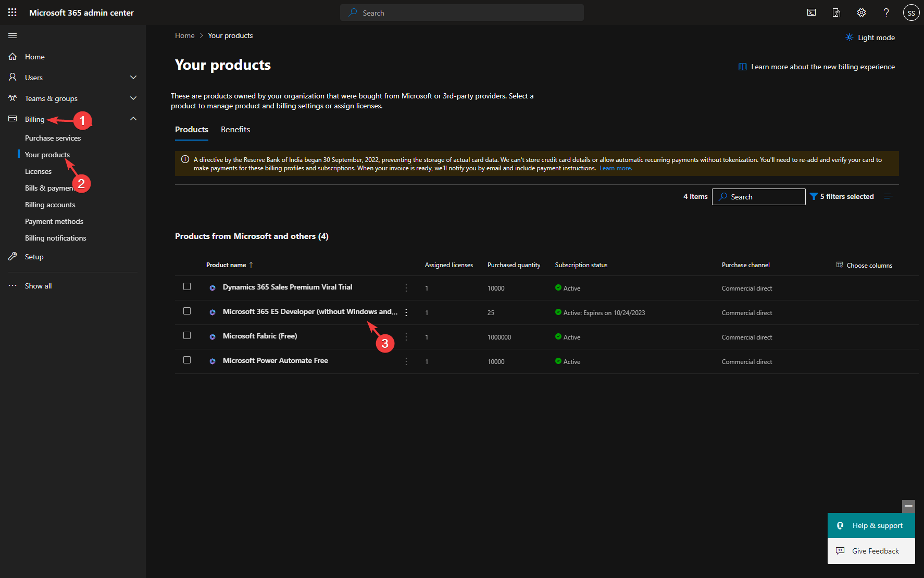Click the Home icon in sidebar
Screen dimensions: 924x578
(13, 56)
